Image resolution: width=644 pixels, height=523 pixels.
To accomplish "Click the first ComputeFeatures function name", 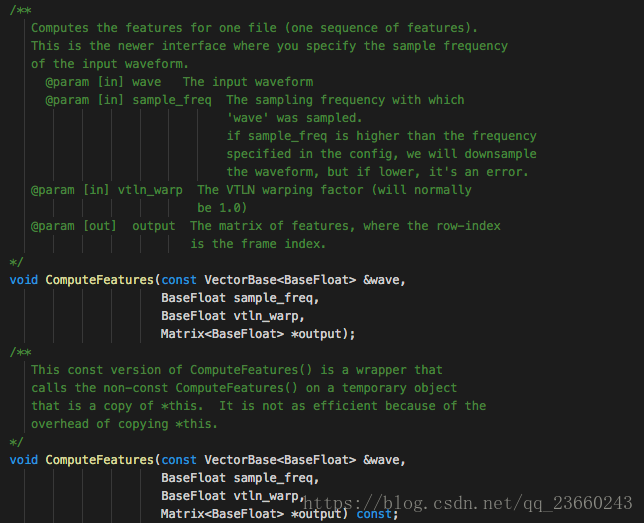I will pos(99,280).
